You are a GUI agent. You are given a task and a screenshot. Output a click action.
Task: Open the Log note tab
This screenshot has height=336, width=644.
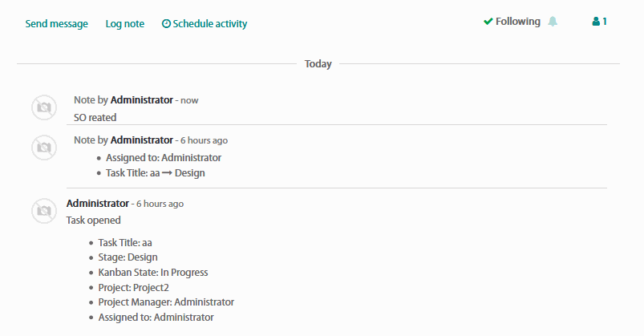125,24
